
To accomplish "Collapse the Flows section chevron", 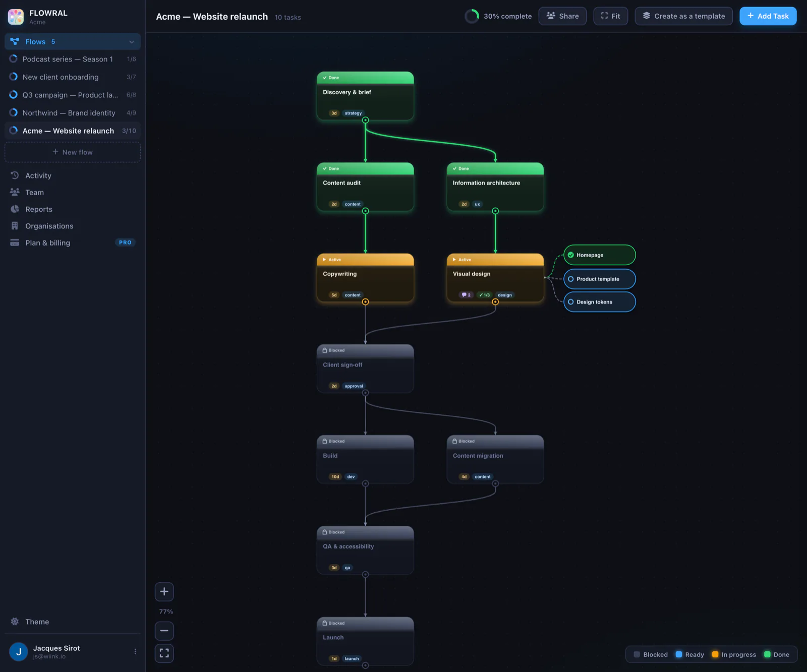I will (132, 42).
